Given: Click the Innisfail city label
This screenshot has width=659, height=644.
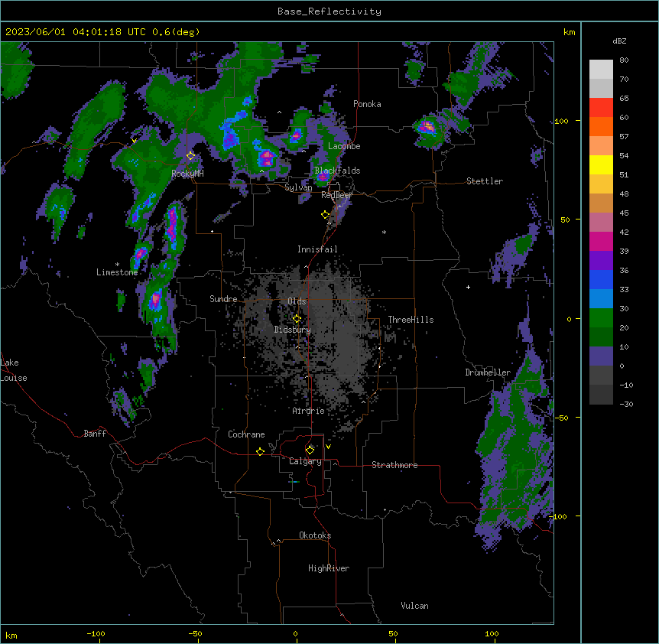Looking at the screenshot, I should [317, 249].
